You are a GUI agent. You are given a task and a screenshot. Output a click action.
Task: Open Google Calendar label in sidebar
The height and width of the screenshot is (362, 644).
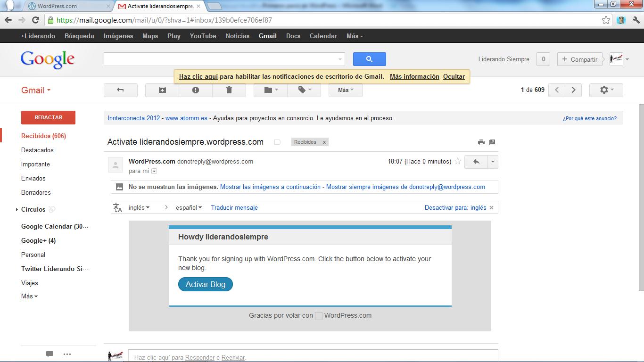point(55,226)
